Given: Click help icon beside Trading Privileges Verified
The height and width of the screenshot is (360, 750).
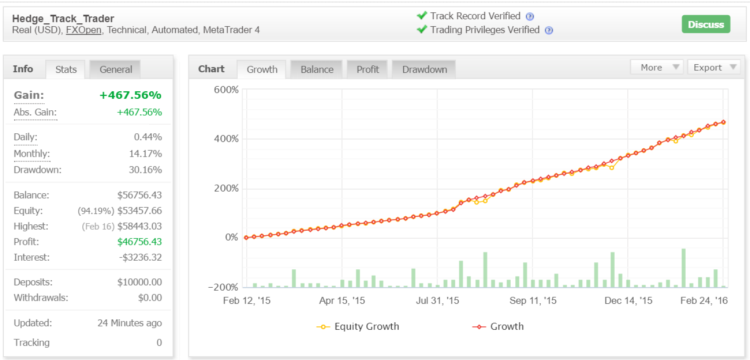Looking at the screenshot, I should coord(549,30).
